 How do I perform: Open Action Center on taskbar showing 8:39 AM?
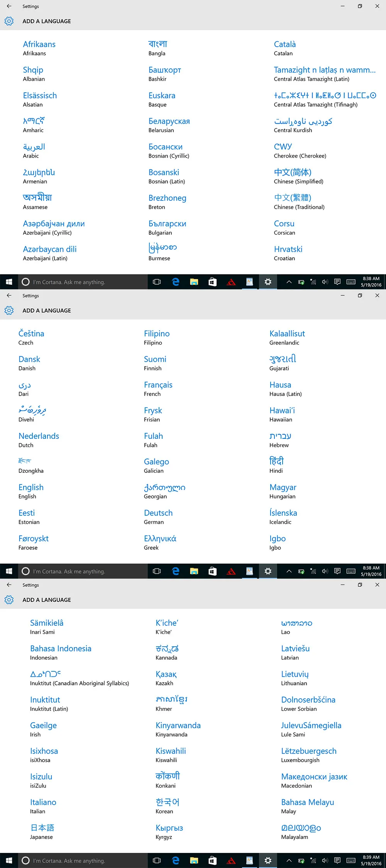point(337,860)
